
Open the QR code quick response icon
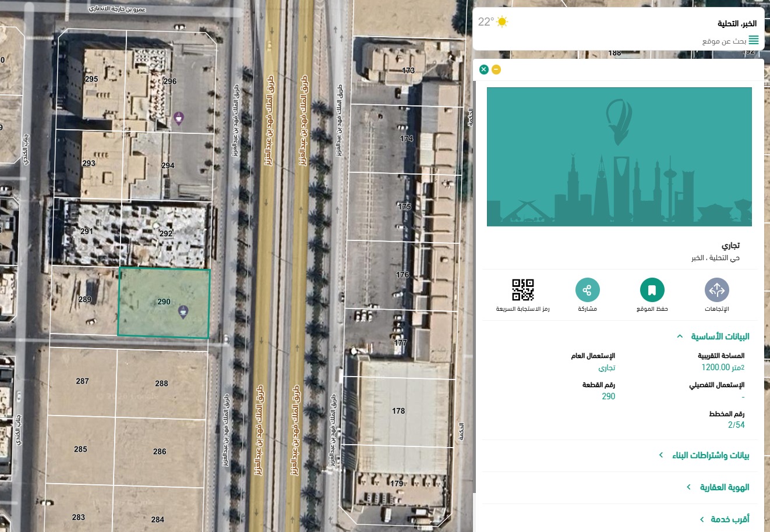[x=522, y=290]
